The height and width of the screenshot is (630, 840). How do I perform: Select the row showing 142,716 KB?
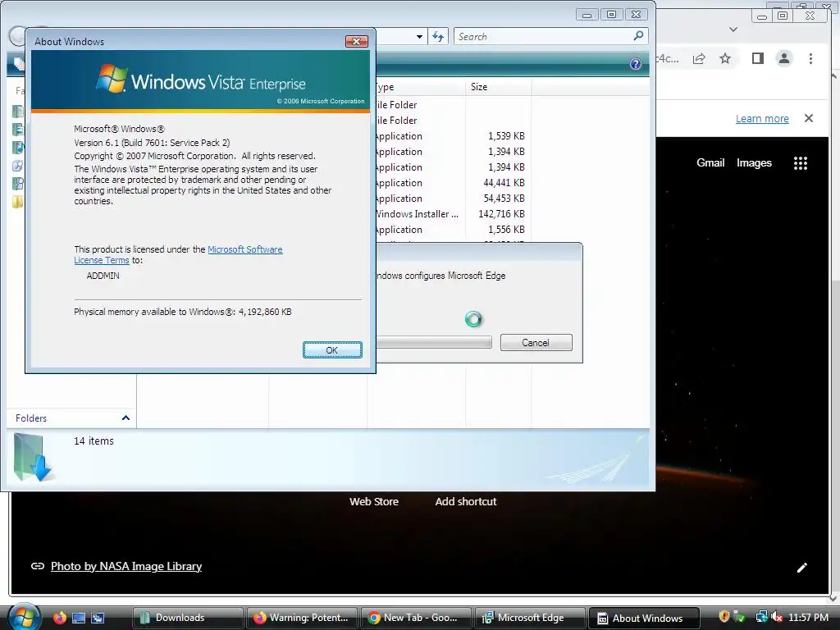click(x=501, y=214)
